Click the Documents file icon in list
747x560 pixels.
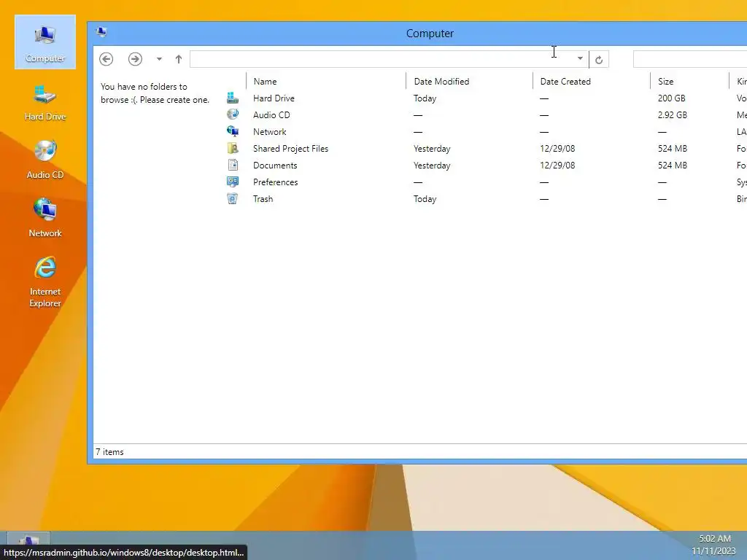233,165
